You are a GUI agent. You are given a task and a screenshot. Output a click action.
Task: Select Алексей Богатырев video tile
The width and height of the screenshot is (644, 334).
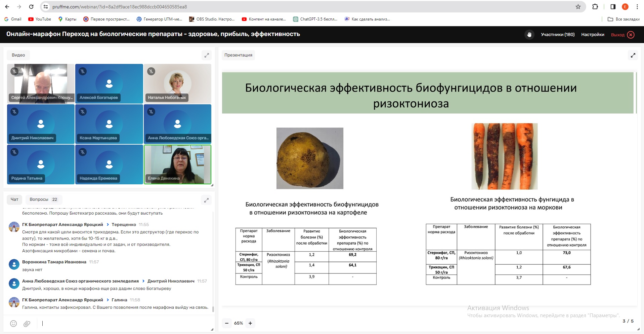click(x=109, y=83)
